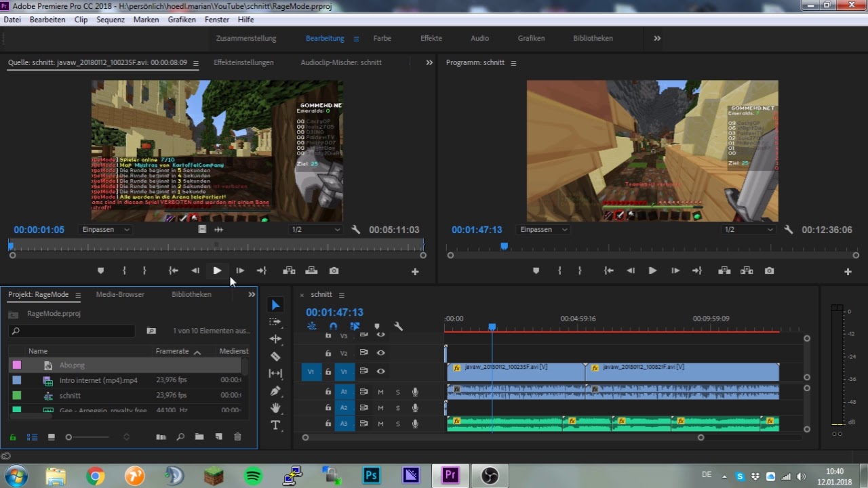The width and height of the screenshot is (868, 488).
Task: Toggle project write lock icon
Action: (12, 437)
